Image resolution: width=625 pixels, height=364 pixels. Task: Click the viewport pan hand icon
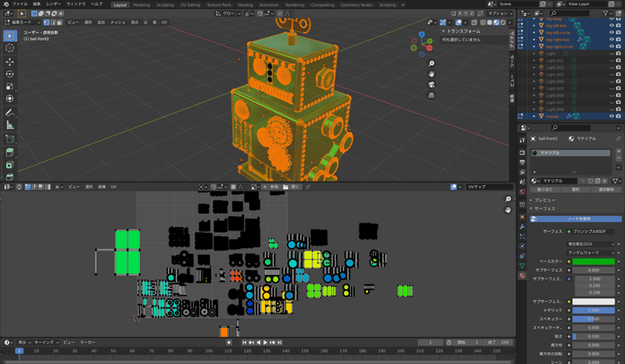pos(431,74)
